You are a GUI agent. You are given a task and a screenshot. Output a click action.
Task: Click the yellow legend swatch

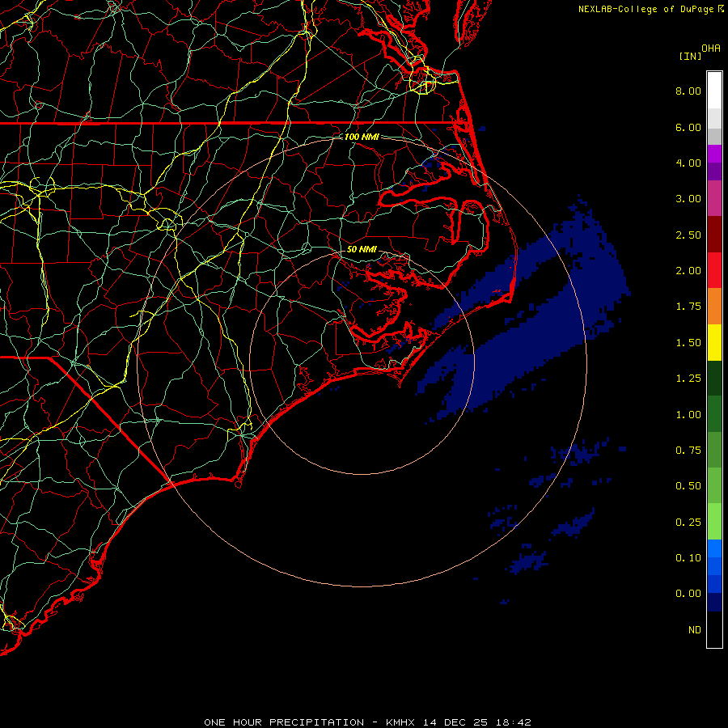pos(714,342)
